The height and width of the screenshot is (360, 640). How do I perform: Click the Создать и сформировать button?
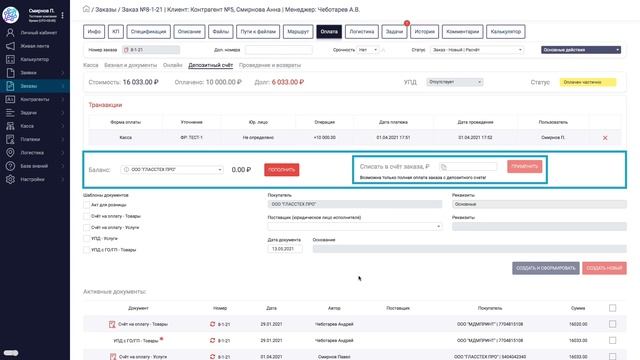[x=546, y=268]
